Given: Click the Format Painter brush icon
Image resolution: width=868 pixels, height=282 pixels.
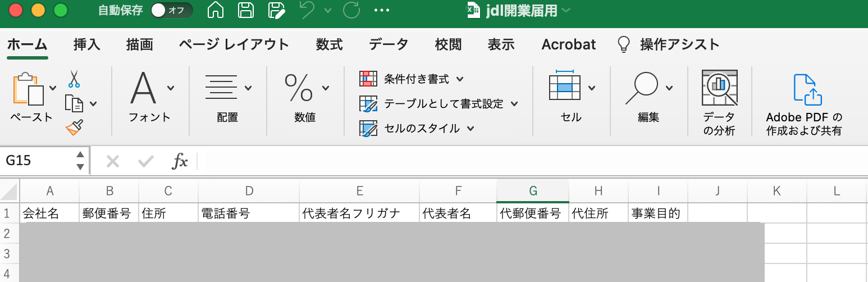Looking at the screenshot, I should (x=74, y=128).
